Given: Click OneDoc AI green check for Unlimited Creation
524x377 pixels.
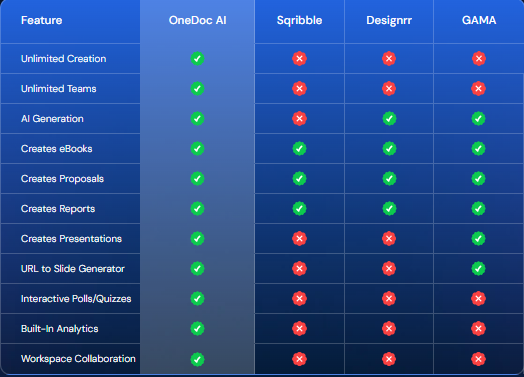Looking at the screenshot, I should tap(198, 58).
